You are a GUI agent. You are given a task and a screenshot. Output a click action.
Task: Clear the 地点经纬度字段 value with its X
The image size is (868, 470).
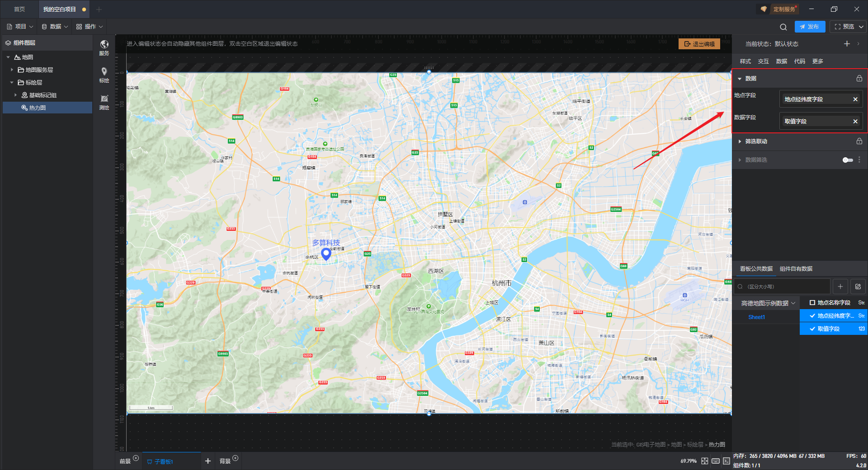tap(855, 99)
